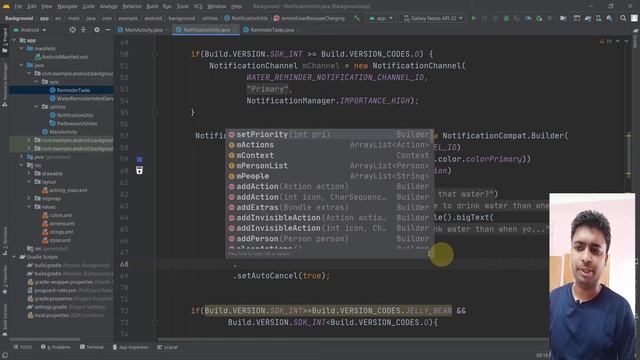This screenshot has height=360, width=640.
Task: Collapse the layout folder
Action: pyautogui.click(x=29, y=182)
